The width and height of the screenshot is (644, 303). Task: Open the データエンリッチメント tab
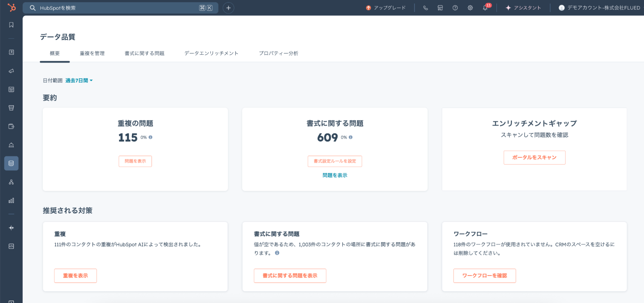click(211, 53)
